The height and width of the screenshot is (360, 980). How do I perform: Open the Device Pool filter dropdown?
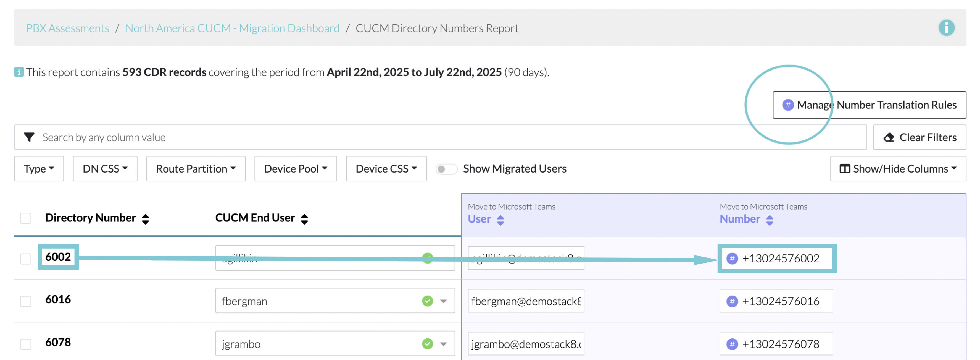click(295, 169)
